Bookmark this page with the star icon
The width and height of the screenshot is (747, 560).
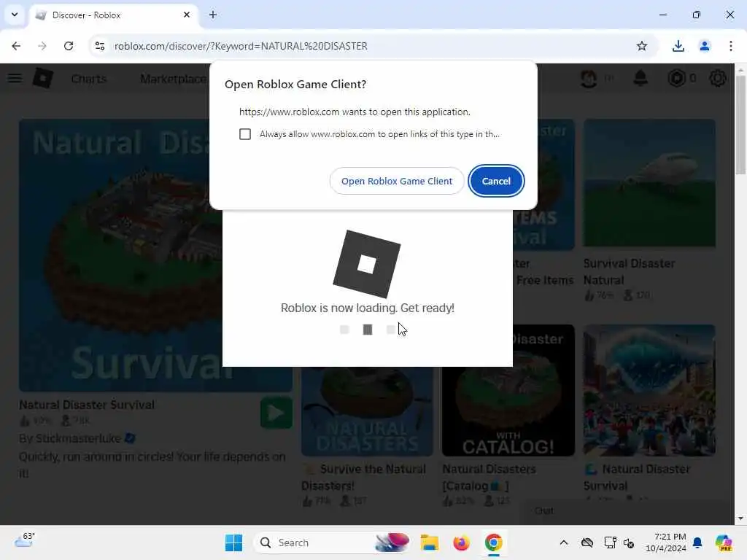click(x=642, y=46)
